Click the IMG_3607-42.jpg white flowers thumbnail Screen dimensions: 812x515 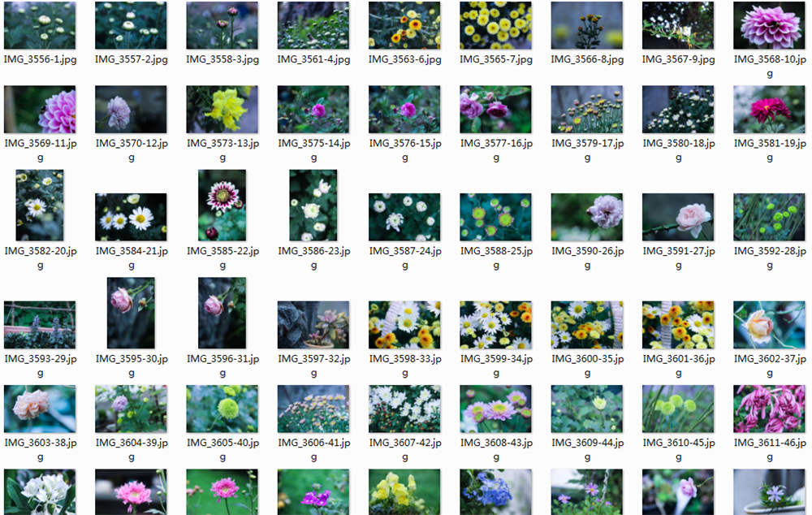point(404,409)
